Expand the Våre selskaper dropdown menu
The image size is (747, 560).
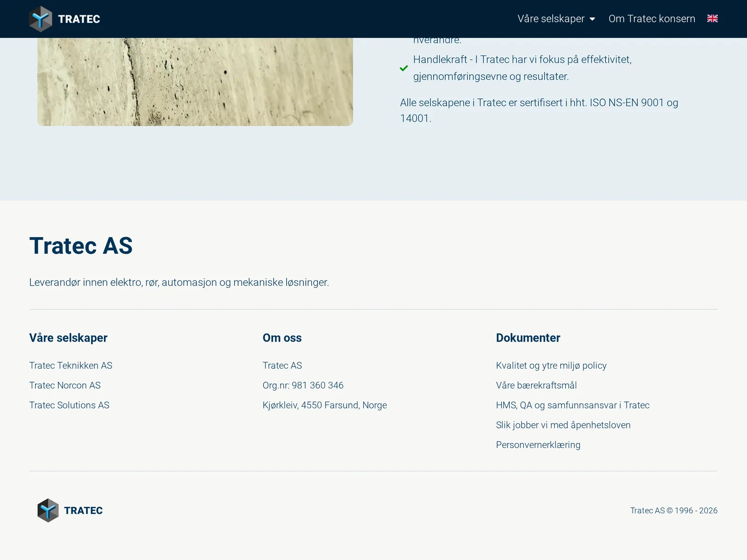(x=556, y=19)
